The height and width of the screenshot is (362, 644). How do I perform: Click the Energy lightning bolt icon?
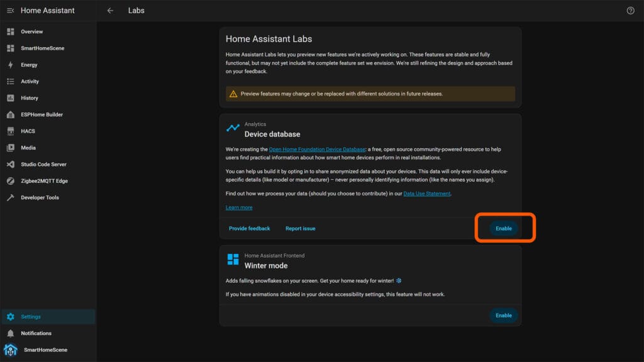point(11,65)
